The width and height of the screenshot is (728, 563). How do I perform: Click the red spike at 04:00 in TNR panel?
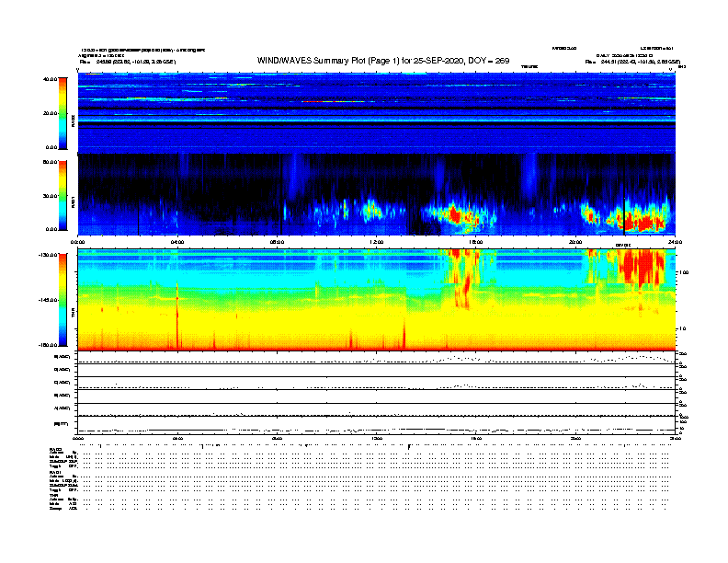click(x=177, y=315)
